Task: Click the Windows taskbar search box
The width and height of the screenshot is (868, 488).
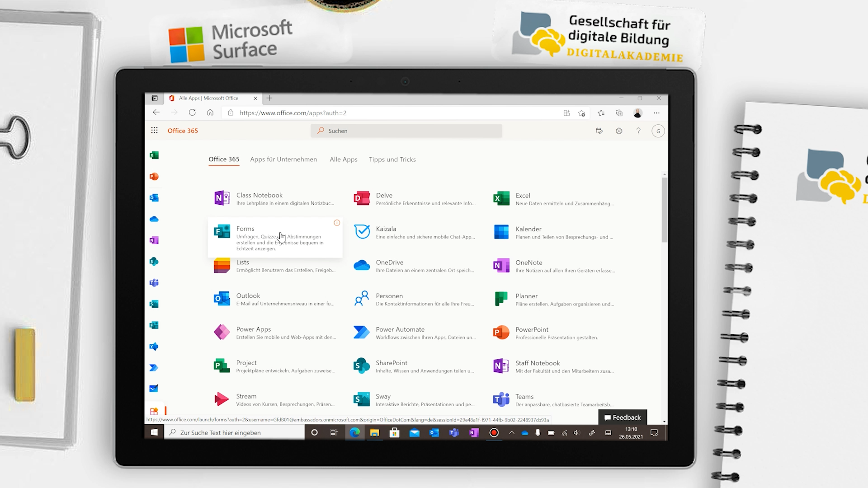Action: click(x=234, y=432)
